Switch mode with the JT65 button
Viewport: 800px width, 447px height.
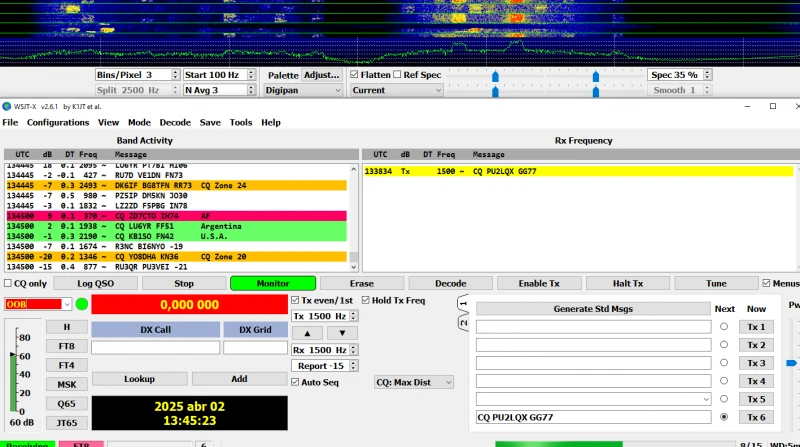(x=66, y=423)
